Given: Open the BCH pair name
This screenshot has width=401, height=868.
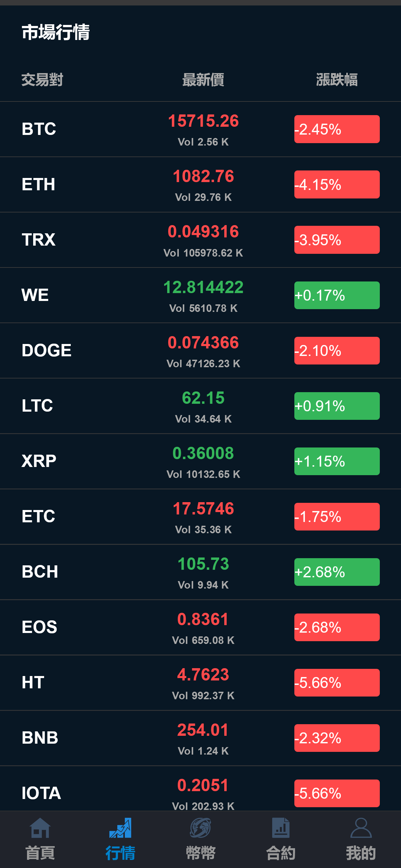Looking at the screenshot, I should [x=40, y=572].
